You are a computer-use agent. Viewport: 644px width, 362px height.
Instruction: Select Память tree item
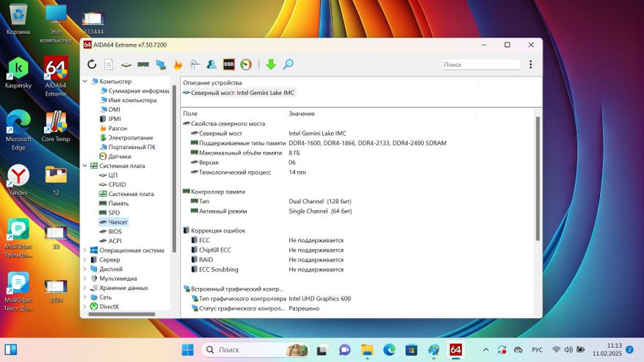114,203
